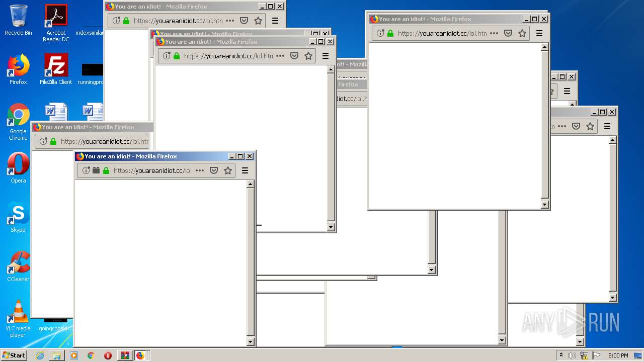Bookmark page in the rightmost Firefox window
Image resolution: width=644 pixels, height=362 pixels.
pos(590,126)
